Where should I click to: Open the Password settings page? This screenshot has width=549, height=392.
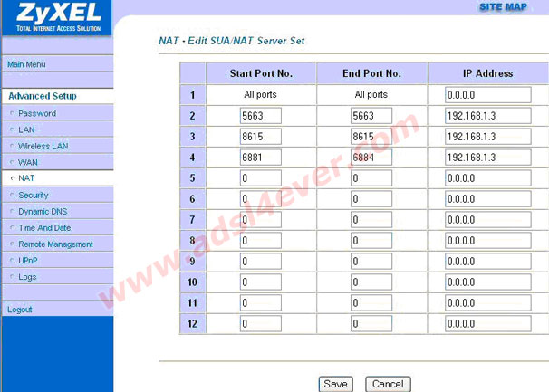[37, 114]
